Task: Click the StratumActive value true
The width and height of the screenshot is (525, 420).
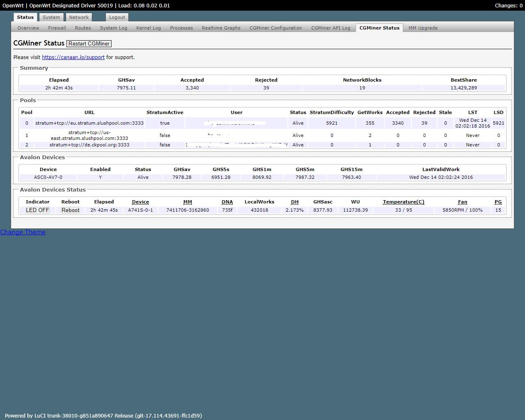Action: pyautogui.click(x=165, y=123)
